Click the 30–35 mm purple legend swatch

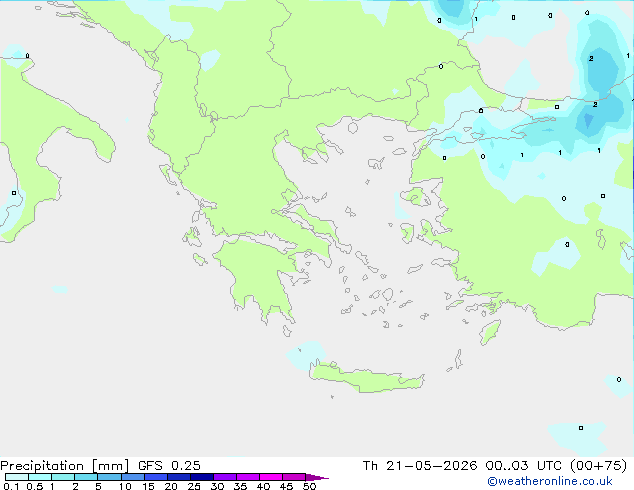click(x=224, y=477)
